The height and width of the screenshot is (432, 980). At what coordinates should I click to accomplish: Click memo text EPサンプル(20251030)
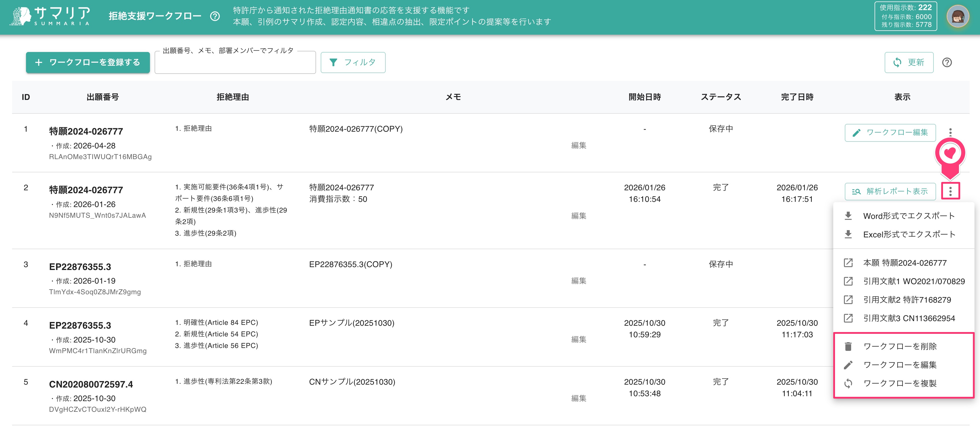(x=352, y=323)
